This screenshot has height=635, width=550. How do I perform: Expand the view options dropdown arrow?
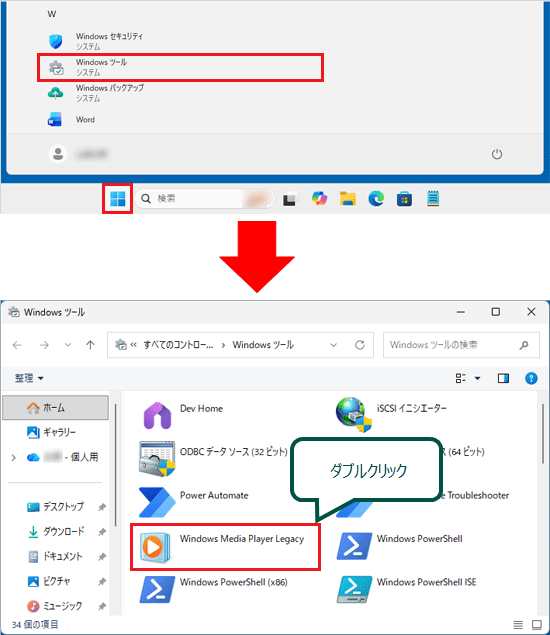click(478, 378)
